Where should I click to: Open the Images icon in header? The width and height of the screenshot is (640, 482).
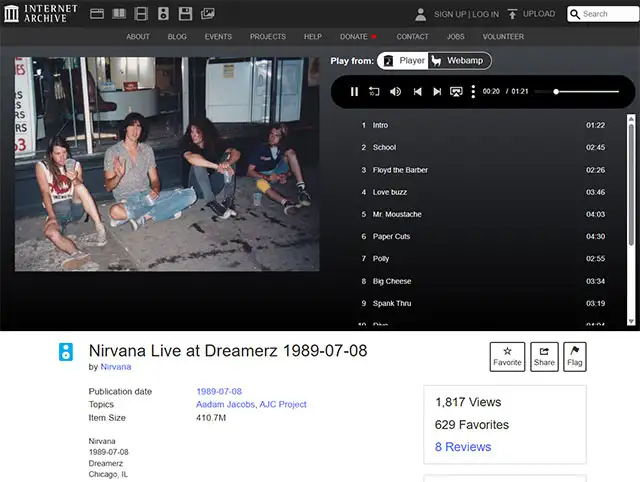point(208,14)
